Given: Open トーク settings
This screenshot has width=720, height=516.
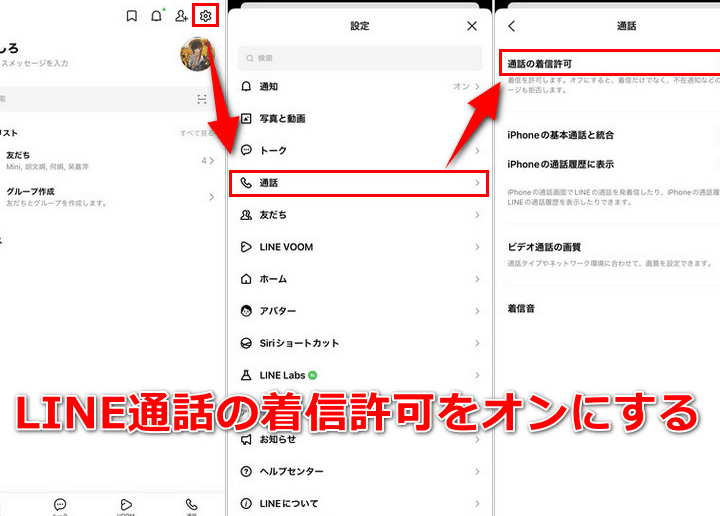Looking at the screenshot, I should tap(360, 151).
